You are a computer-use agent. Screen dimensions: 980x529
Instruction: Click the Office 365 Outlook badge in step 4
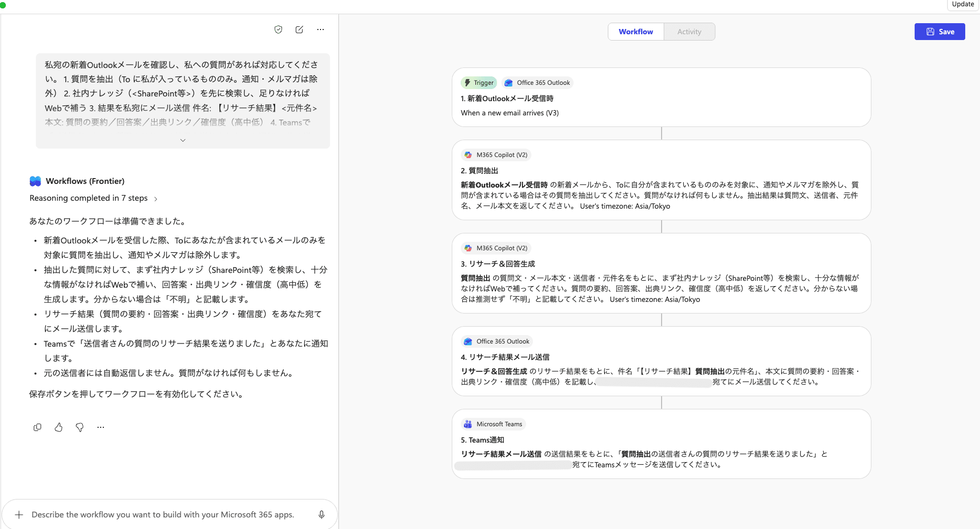(x=497, y=341)
